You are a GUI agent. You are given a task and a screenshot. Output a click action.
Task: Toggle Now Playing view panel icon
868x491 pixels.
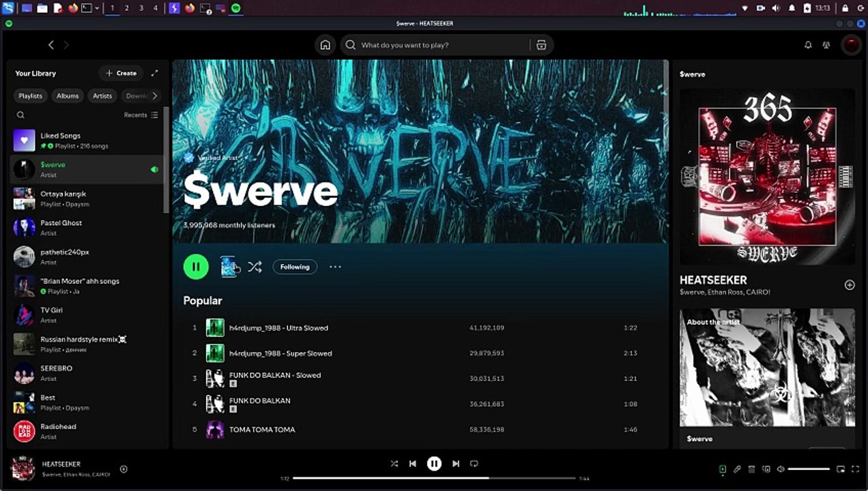[x=723, y=469]
